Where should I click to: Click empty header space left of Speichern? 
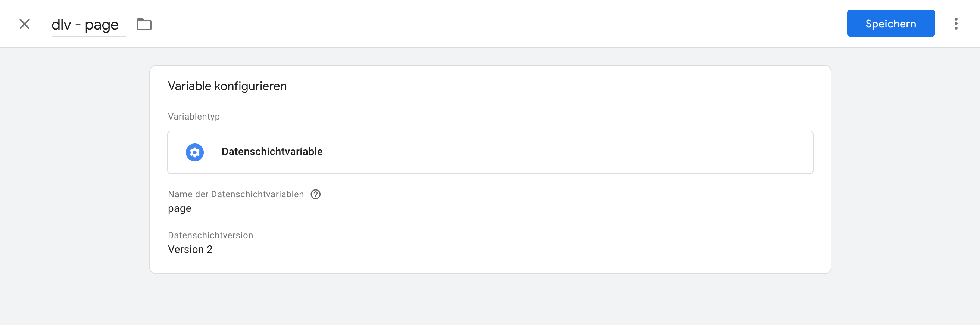tap(494, 24)
